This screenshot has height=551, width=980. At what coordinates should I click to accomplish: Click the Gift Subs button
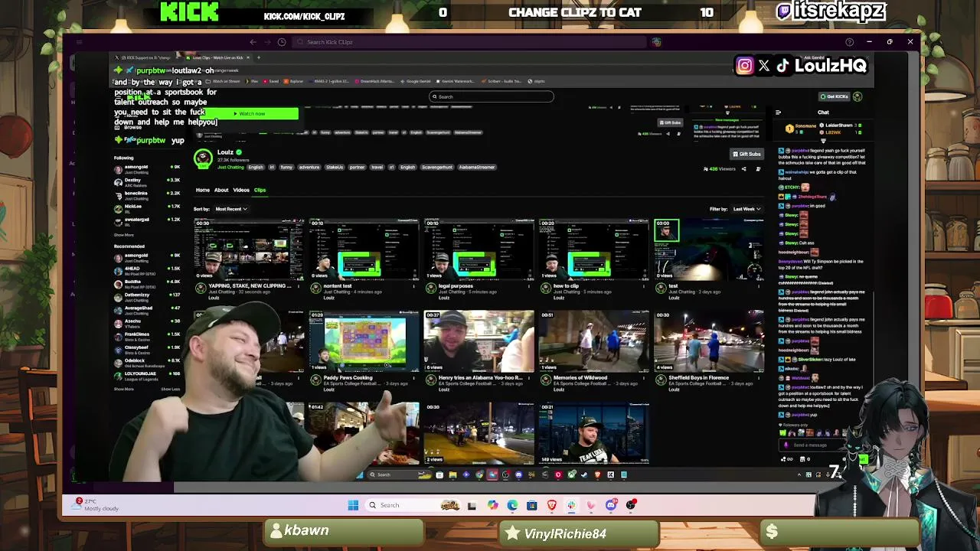pyautogui.click(x=746, y=154)
